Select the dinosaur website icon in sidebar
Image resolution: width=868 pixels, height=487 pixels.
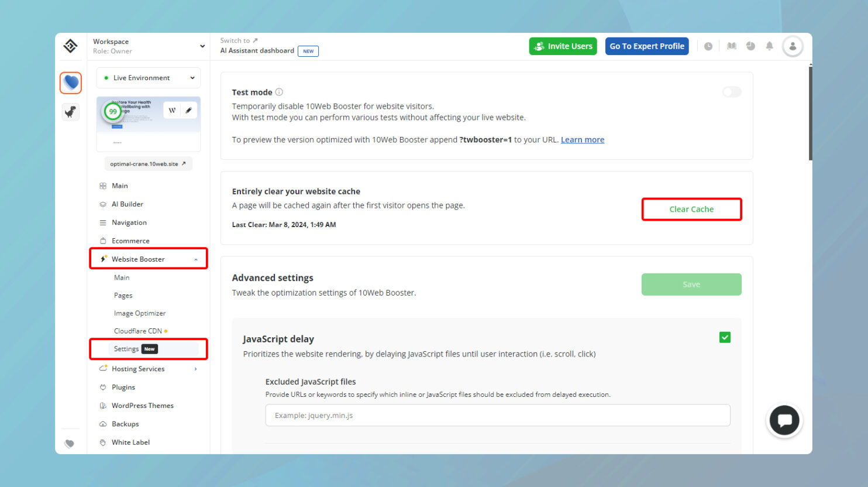click(x=70, y=111)
